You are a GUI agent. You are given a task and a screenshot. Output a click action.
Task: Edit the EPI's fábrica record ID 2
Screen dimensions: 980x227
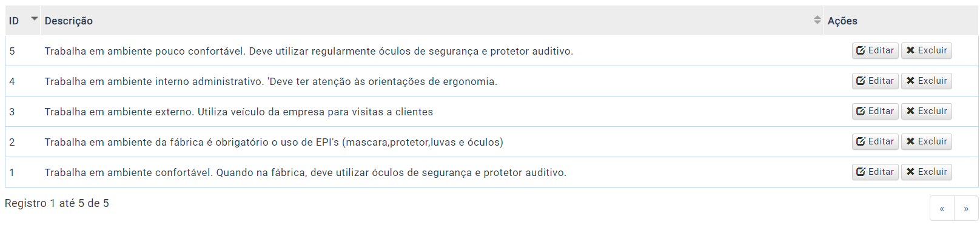pyautogui.click(x=875, y=141)
